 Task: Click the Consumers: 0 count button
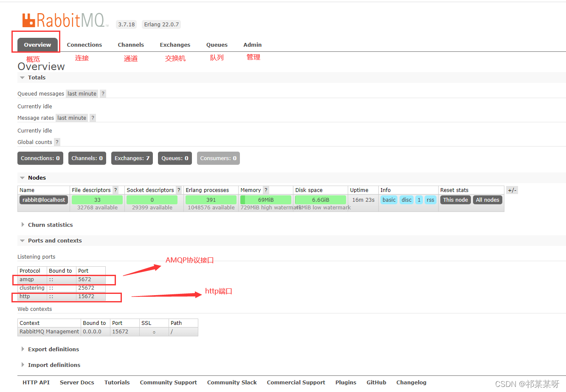pos(218,158)
